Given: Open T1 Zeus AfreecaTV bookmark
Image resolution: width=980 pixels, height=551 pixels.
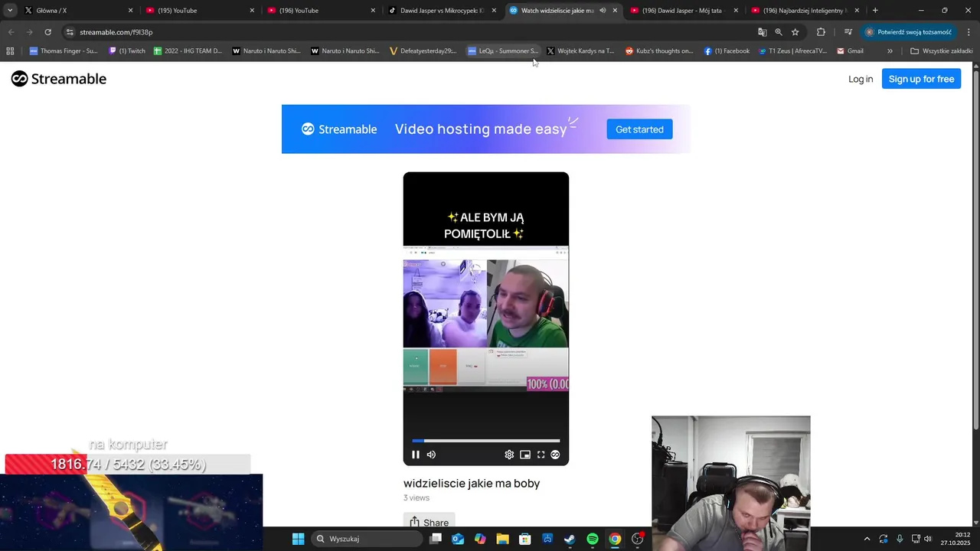Looking at the screenshot, I should (x=793, y=51).
